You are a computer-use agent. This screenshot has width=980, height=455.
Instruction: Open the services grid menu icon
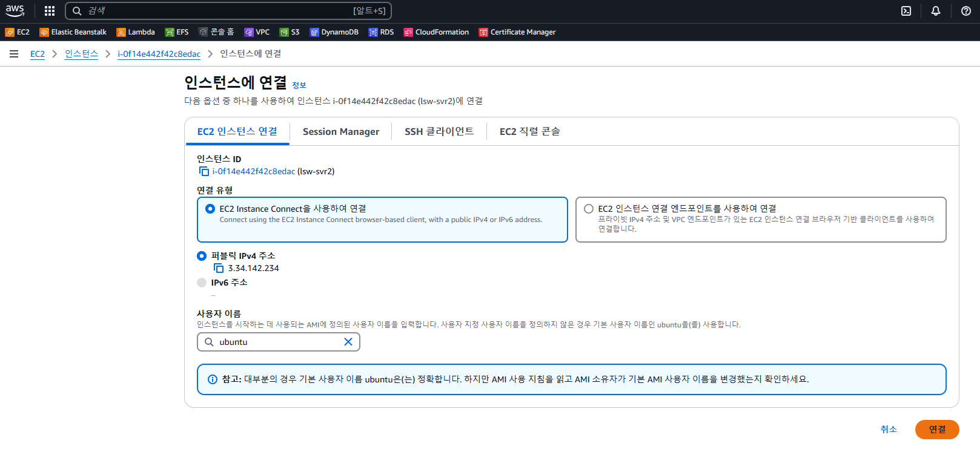pos(50,11)
